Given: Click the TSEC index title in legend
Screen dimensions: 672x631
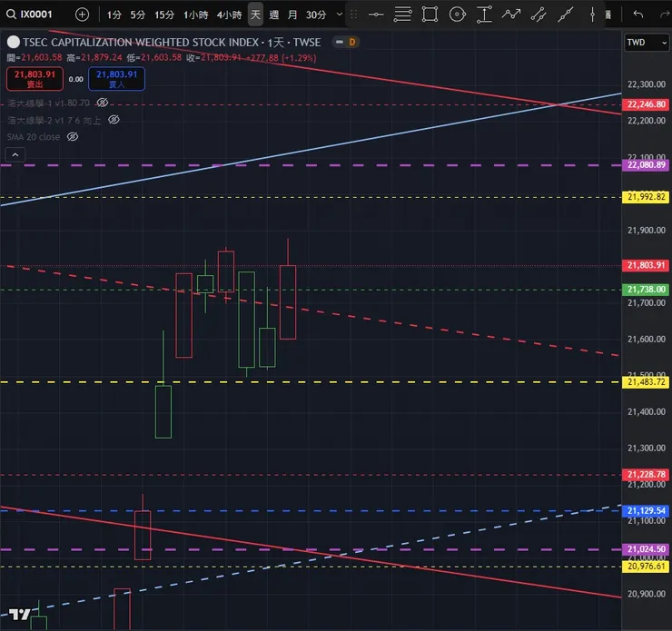Looking at the screenshot, I should click(x=172, y=43).
